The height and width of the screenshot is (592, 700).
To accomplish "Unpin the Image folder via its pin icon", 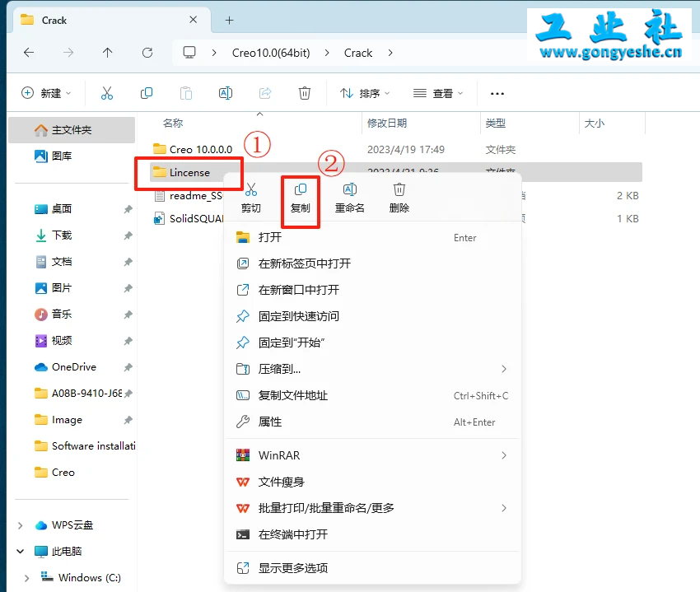I will [x=128, y=420].
